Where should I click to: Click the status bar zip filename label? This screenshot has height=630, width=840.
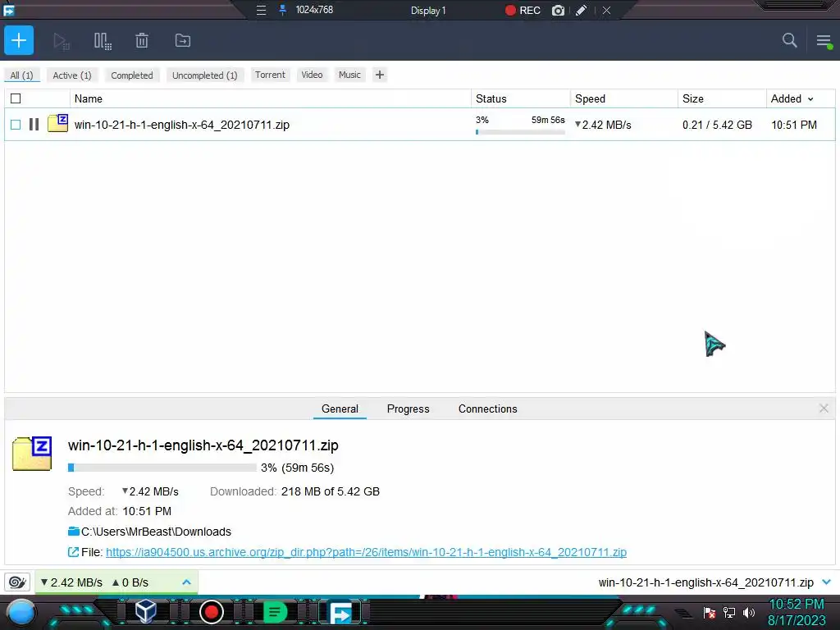tap(706, 582)
